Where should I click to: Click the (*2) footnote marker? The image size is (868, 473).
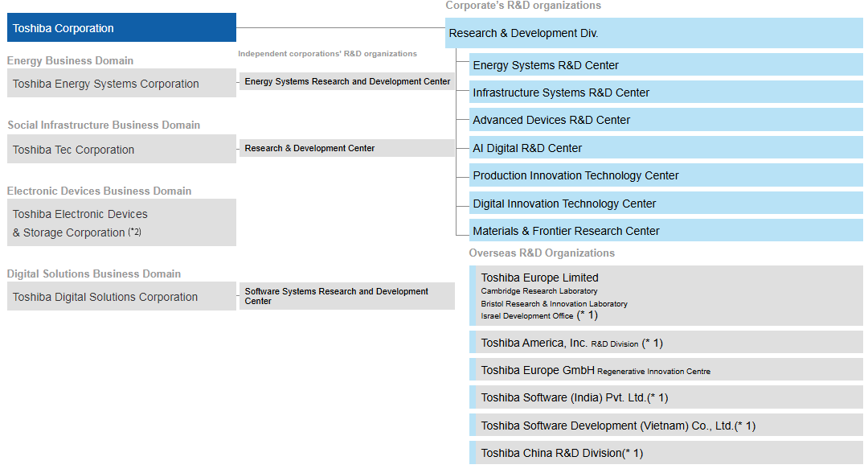click(134, 232)
